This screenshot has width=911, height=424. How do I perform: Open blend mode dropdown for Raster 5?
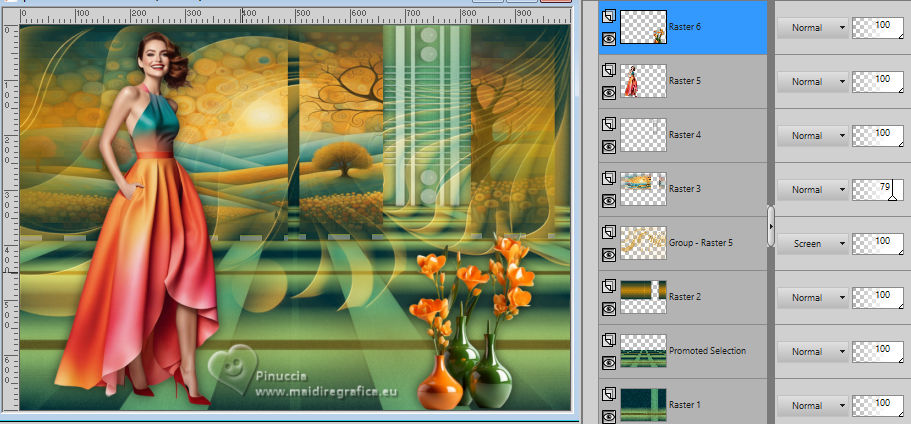[813, 82]
